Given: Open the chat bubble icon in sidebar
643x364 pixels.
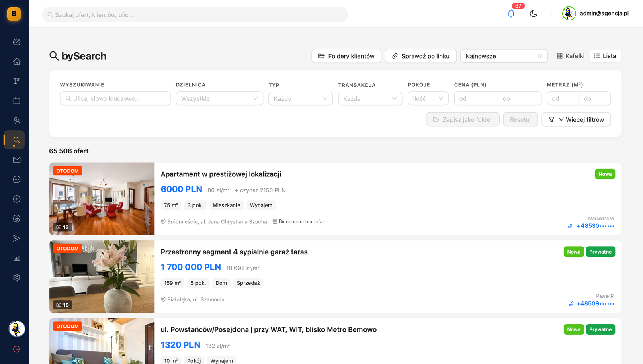Looking at the screenshot, I should 17,180.
